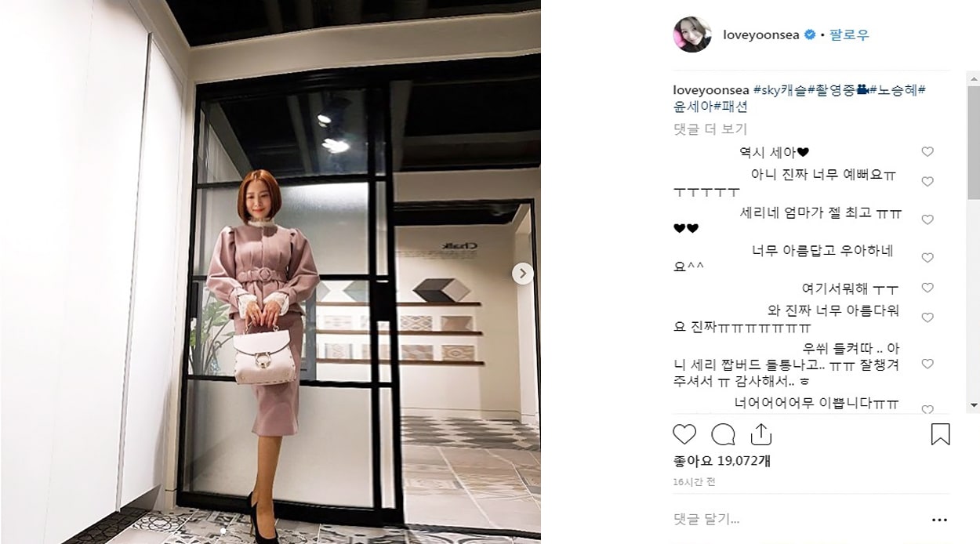Like the comment '세리네 엄마가 젤 최고'

click(927, 220)
